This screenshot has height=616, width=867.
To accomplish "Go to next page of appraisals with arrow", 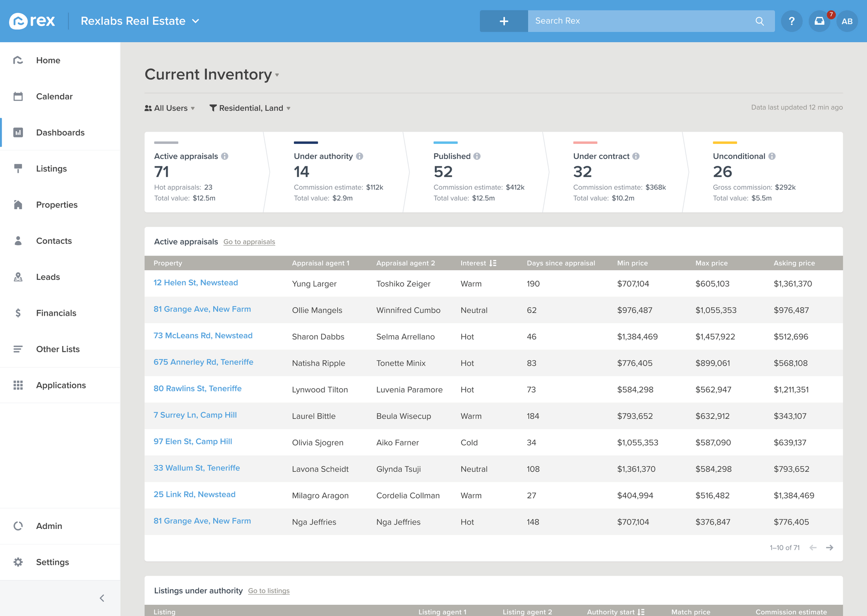I will click(x=830, y=548).
